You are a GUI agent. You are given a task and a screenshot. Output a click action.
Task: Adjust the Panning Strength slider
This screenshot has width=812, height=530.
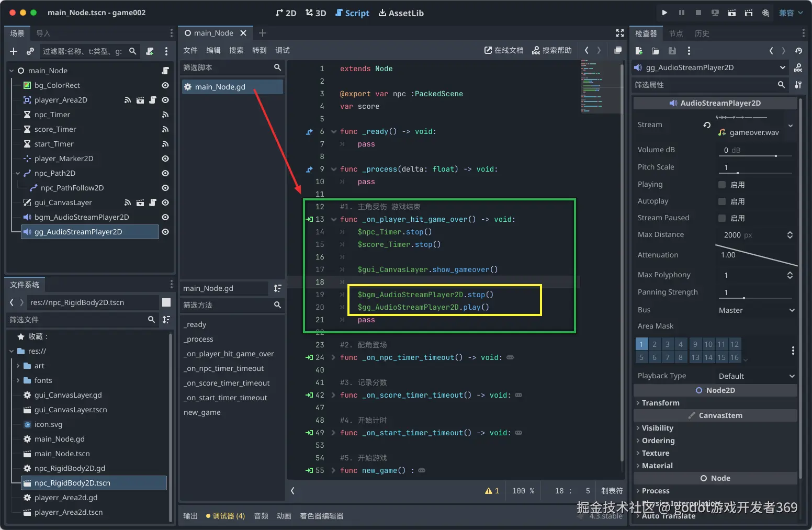pyautogui.click(x=756, y=298)
